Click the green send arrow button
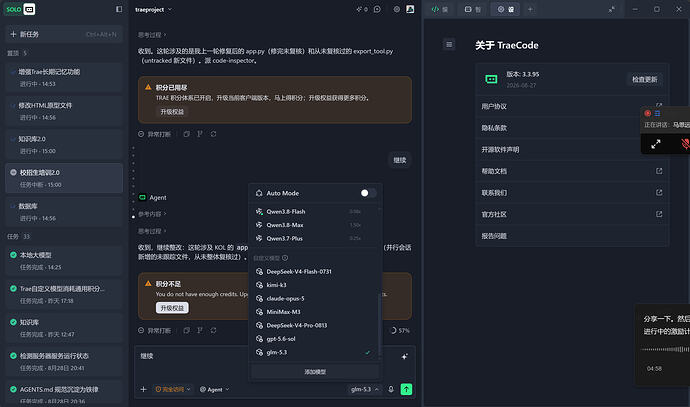 coord(406,389)
